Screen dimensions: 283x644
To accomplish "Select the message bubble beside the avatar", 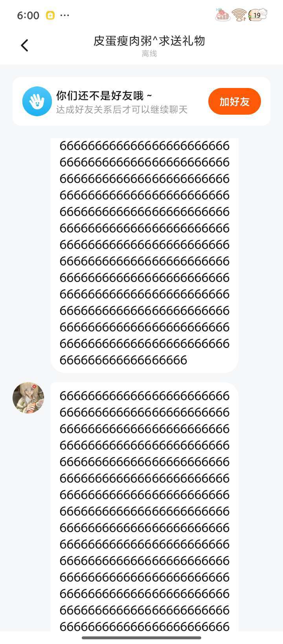I will 144,507.
